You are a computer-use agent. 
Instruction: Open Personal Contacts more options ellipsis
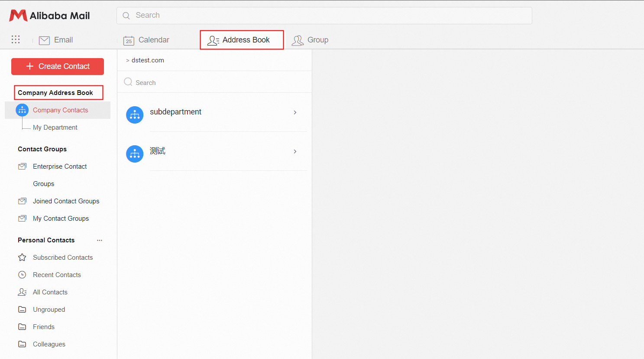[x=100, y=240]
